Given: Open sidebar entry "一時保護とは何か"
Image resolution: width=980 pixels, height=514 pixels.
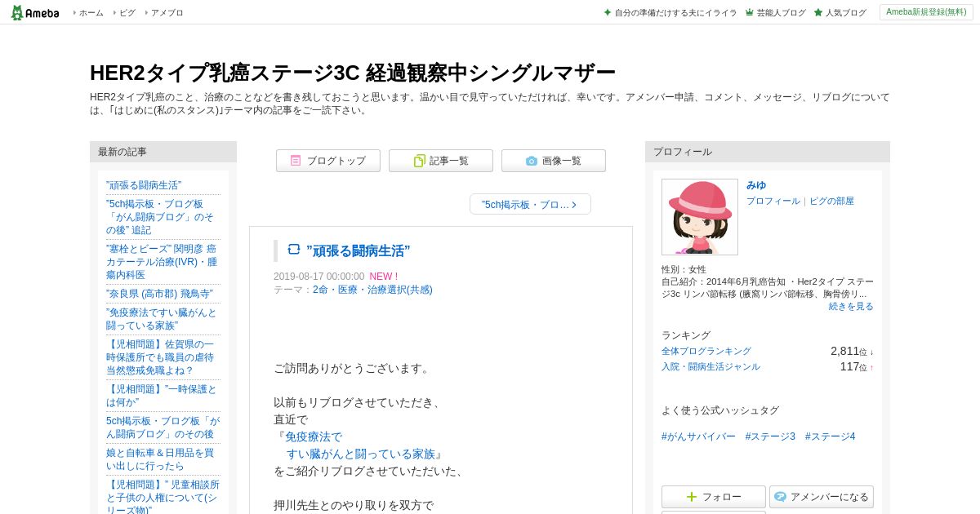Looking at the screenshot, I should (x=162, y=396).
